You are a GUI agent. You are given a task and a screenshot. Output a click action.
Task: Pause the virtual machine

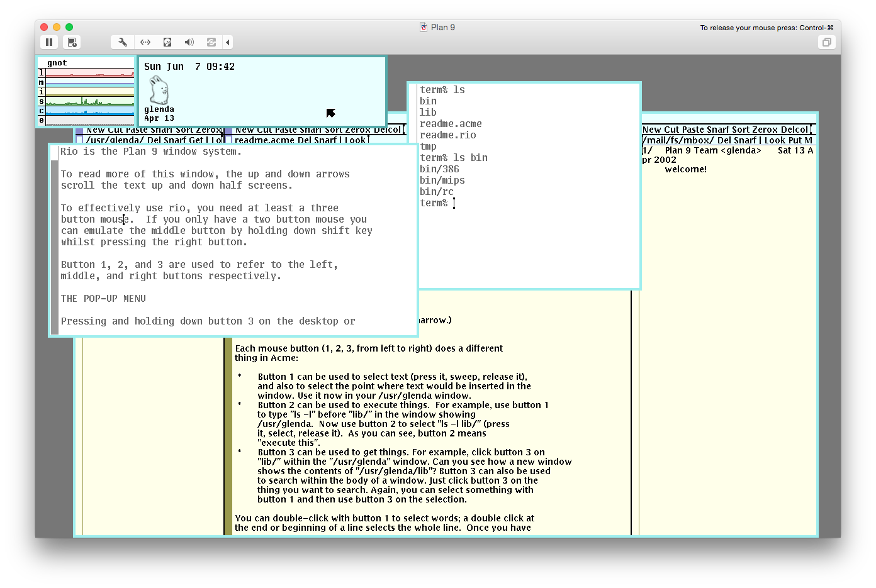point(49,42)
